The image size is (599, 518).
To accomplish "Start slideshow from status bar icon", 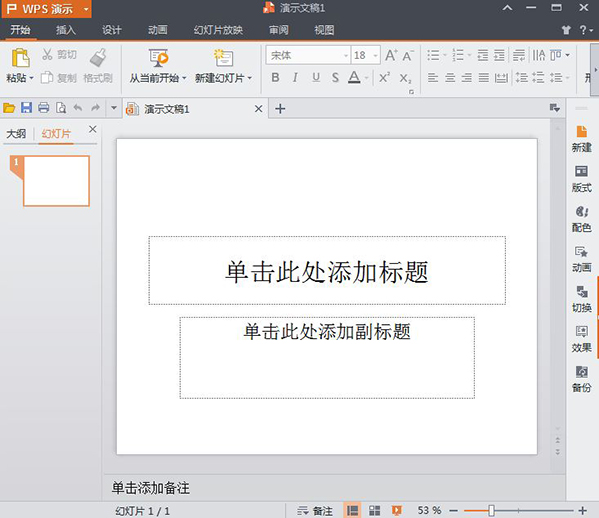I will [397, 511].
